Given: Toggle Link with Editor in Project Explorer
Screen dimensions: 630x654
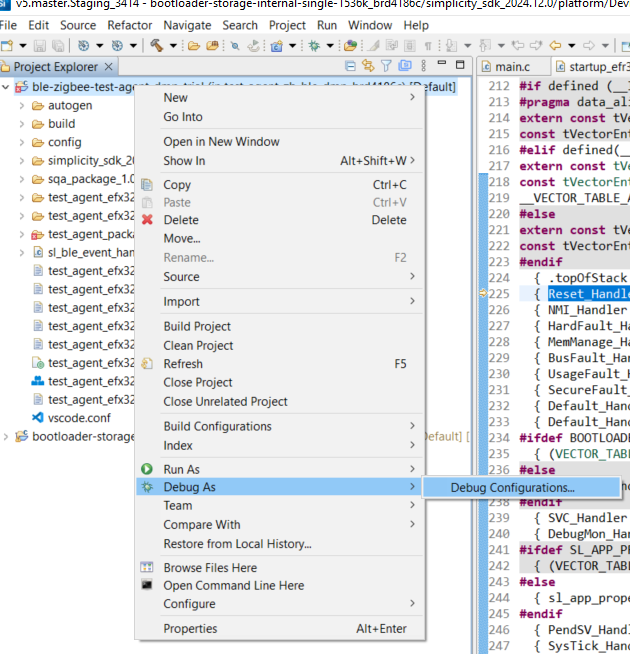Looking at the screenshot, I should [x=368, y=65].
